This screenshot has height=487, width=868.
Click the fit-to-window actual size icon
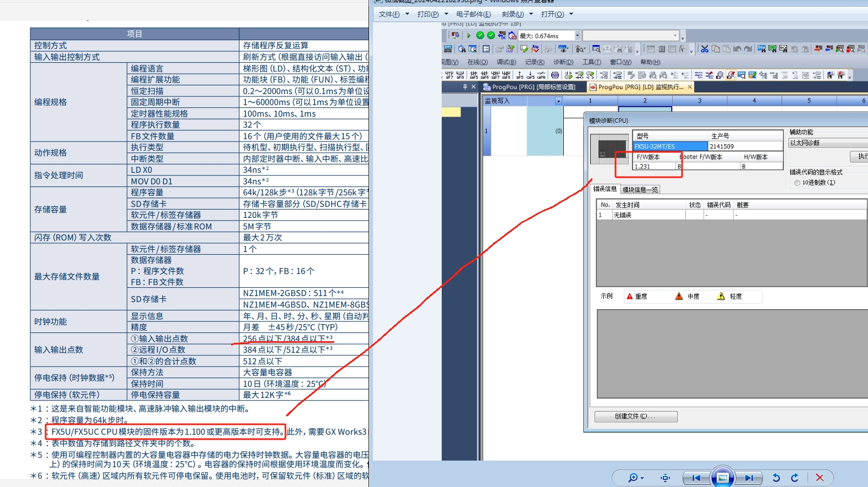click(x=665, y=478)
